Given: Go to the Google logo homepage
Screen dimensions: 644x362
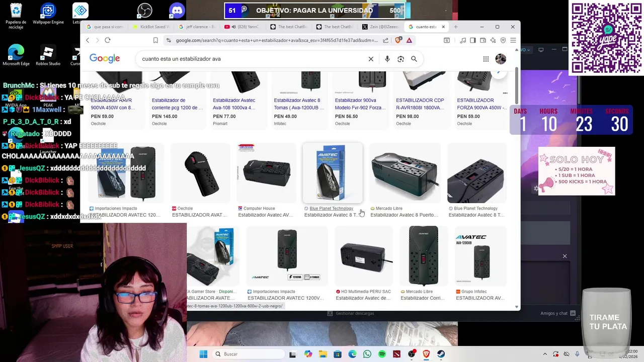Looking at the screenshot, I should point(105,58).
